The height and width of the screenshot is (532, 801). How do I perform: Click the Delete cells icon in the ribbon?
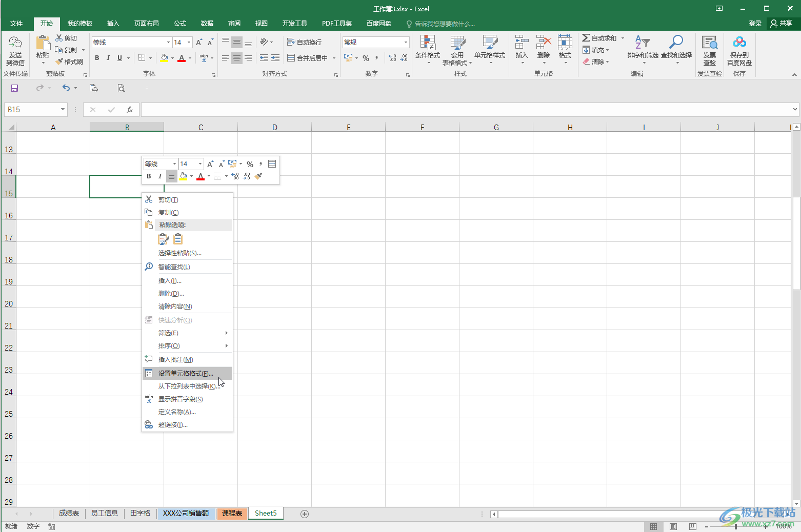(544, 43)
